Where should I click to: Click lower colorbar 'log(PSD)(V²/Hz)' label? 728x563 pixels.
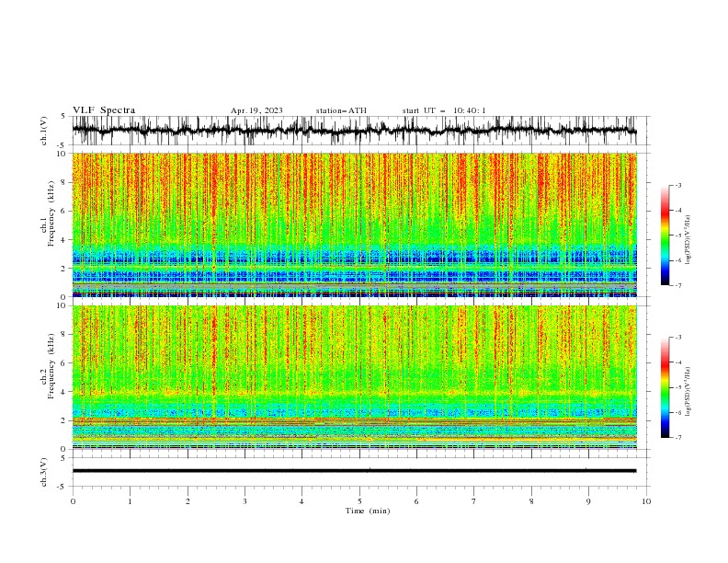tap(688, 392)
